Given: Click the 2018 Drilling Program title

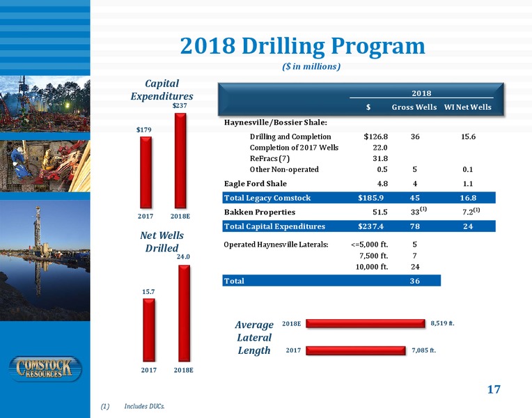Looking at the screenshot, I should coord(302,47).
